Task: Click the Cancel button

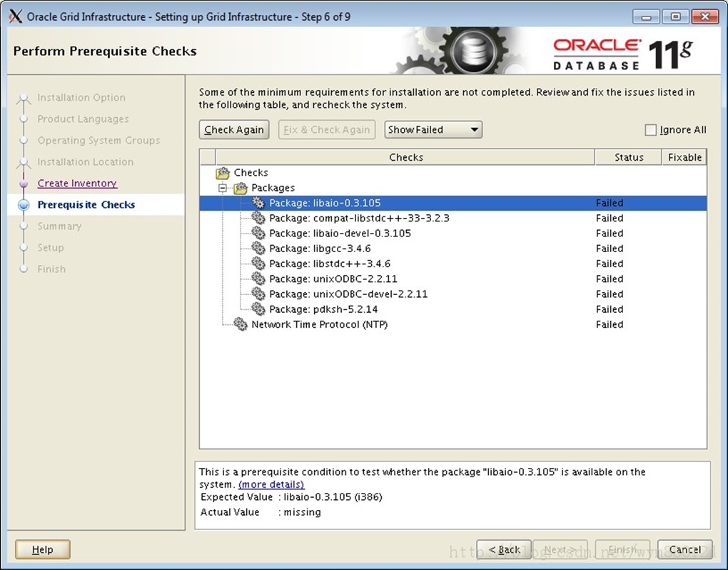Action: [685, 549]
